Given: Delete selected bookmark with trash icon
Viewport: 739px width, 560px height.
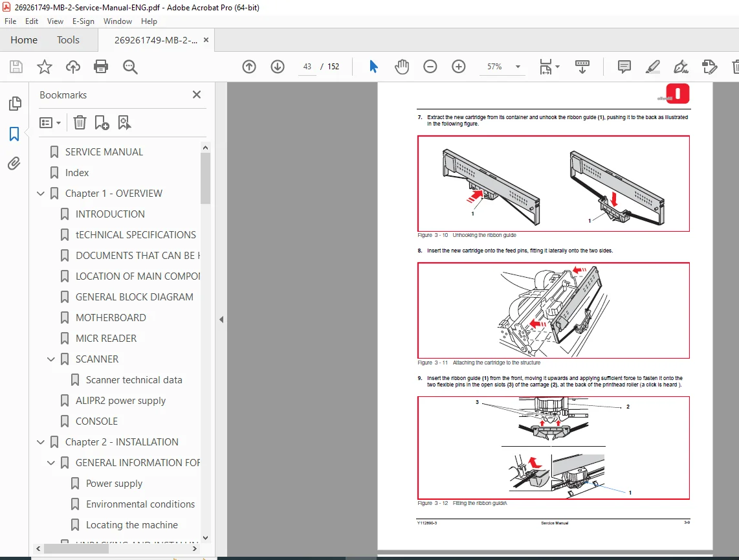Looking at the screenshot, I should pyautogui.click(x=80, y=122).
